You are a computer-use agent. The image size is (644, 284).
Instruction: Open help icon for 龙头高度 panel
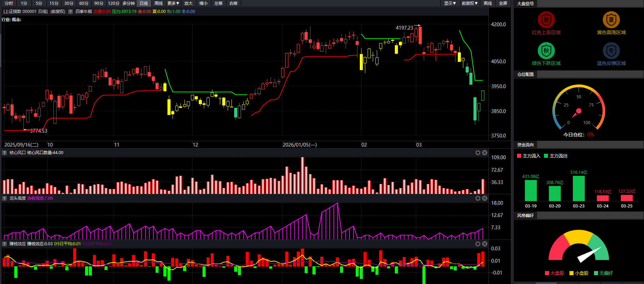tap(4, 198)
